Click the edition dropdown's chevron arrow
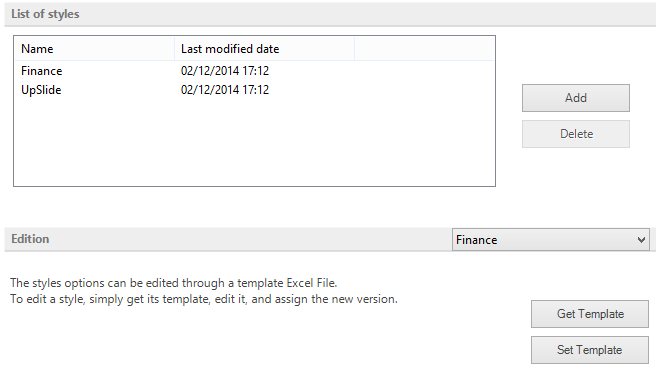 tap(641, 240)
